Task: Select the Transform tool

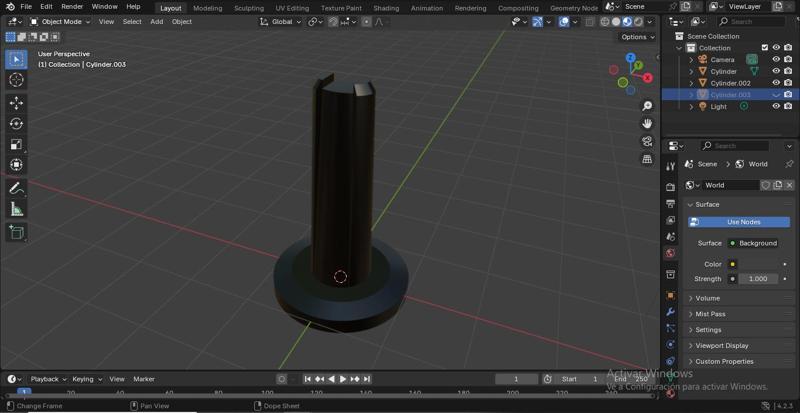Action: click(x=16, y=165)
